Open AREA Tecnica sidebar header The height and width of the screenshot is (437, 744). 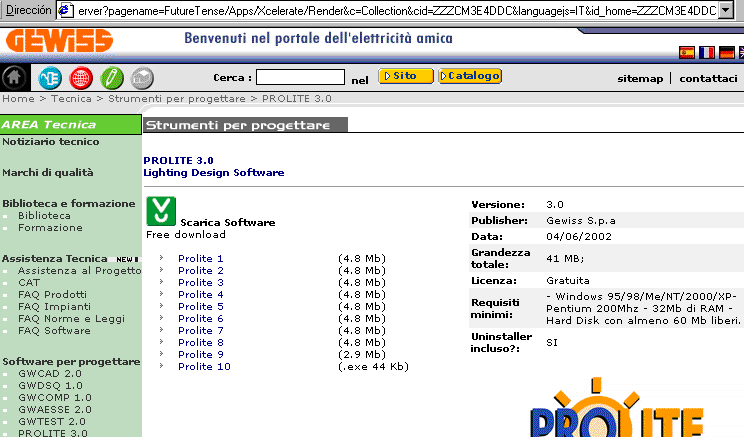(x=71, y=124)
